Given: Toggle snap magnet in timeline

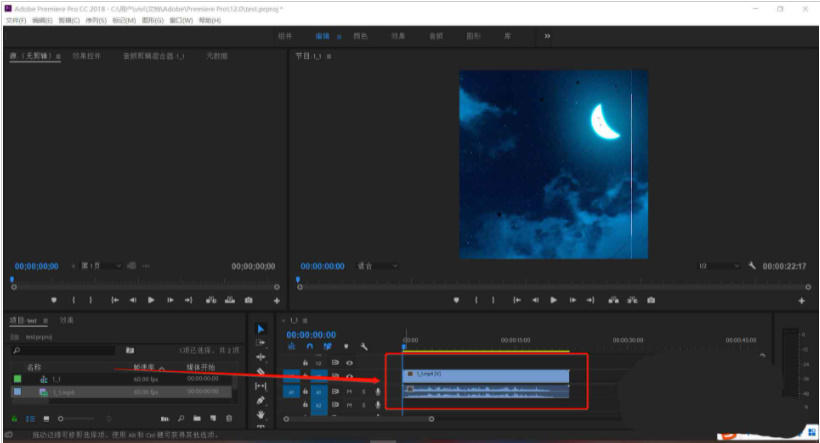Looking at the screenshot, I should tap(309, 347).
